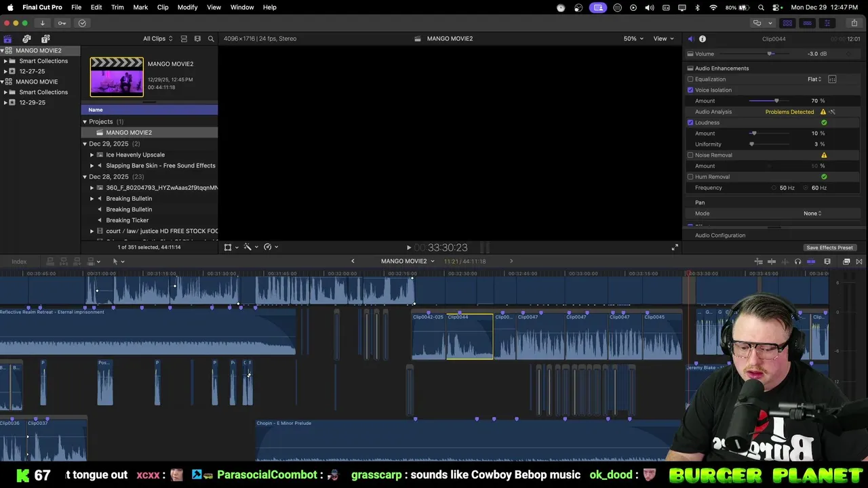Enable the Hum Removal checkbox

(690, 177)
